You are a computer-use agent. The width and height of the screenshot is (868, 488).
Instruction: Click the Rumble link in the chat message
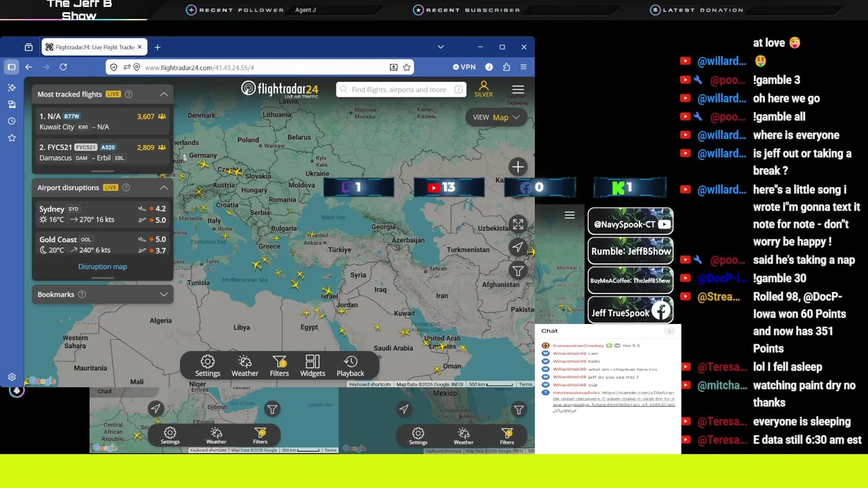pos(614,401)
